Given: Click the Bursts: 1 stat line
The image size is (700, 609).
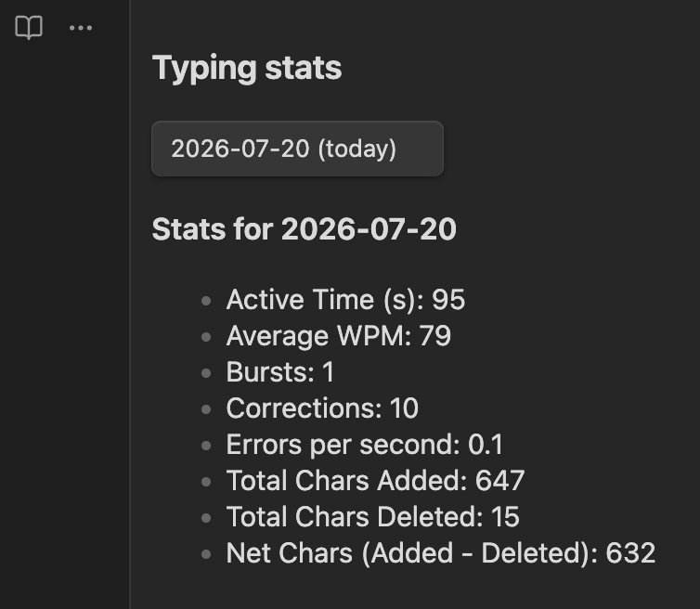Looking at the screenshot, I should point(280,372).
